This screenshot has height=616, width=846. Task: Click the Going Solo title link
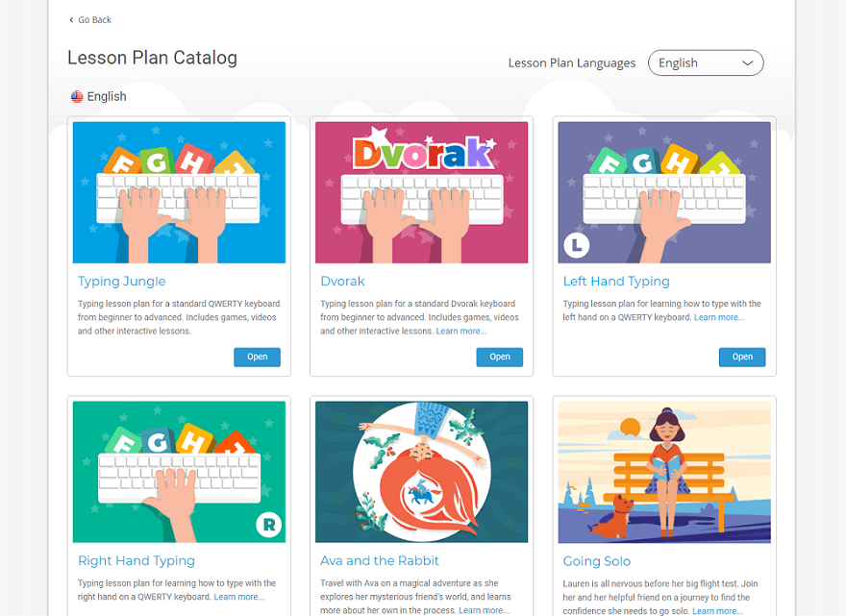(597, 561)
